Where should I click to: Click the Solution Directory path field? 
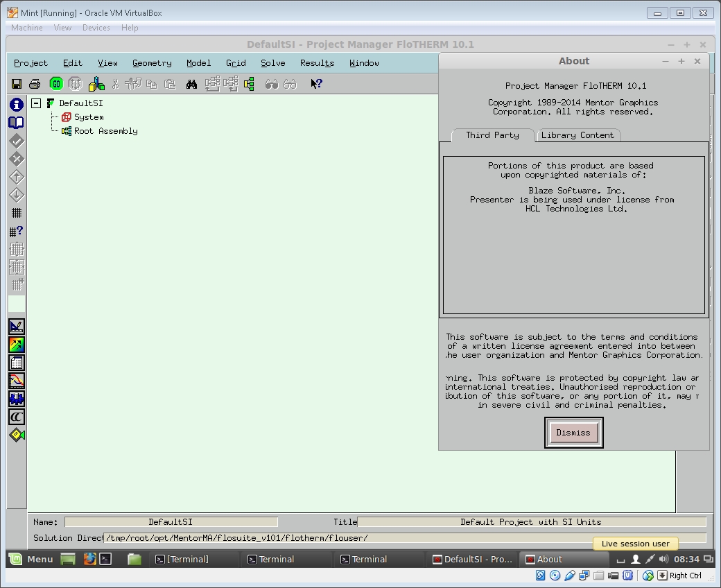click(x=405, y=538)
